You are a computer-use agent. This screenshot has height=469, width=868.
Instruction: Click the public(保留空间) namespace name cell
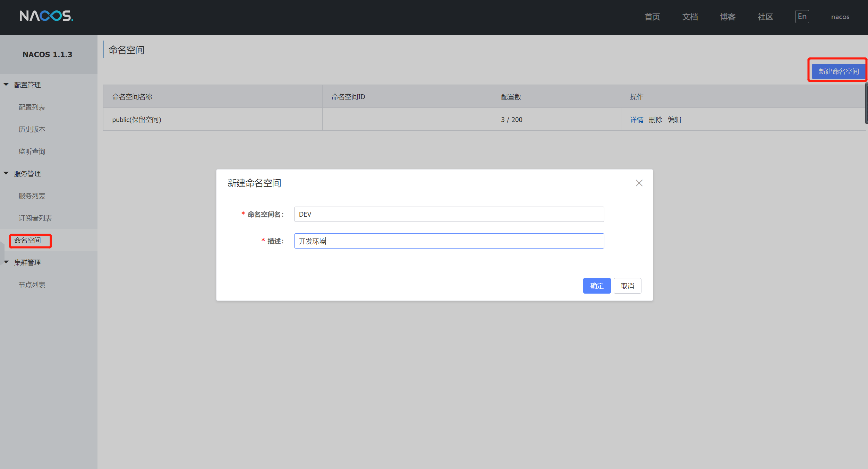(x=213, y=119)
